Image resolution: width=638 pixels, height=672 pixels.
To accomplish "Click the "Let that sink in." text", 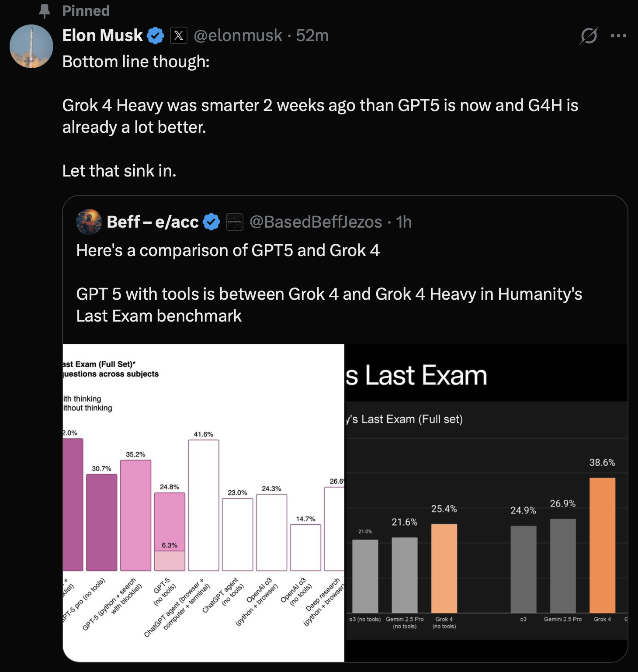I will 119,171.
